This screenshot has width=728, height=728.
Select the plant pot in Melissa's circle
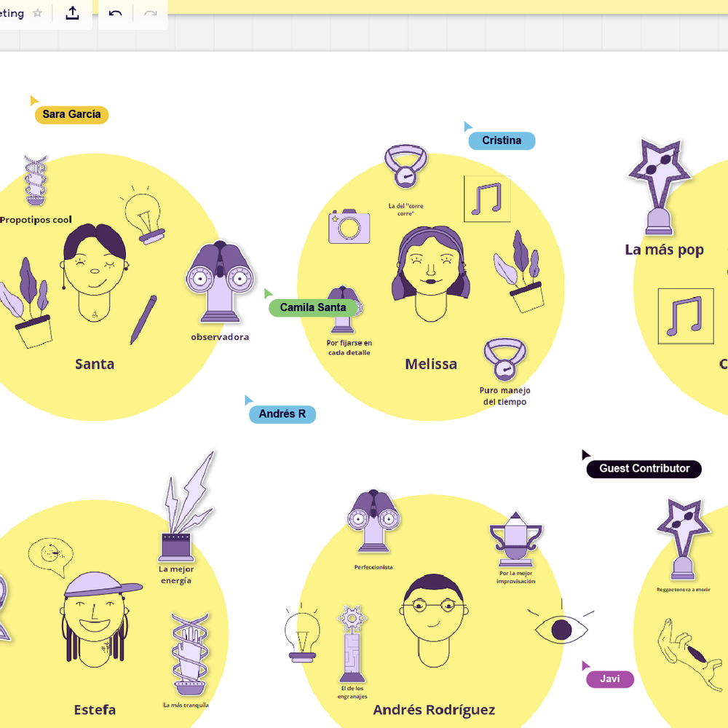coord(520,271)
